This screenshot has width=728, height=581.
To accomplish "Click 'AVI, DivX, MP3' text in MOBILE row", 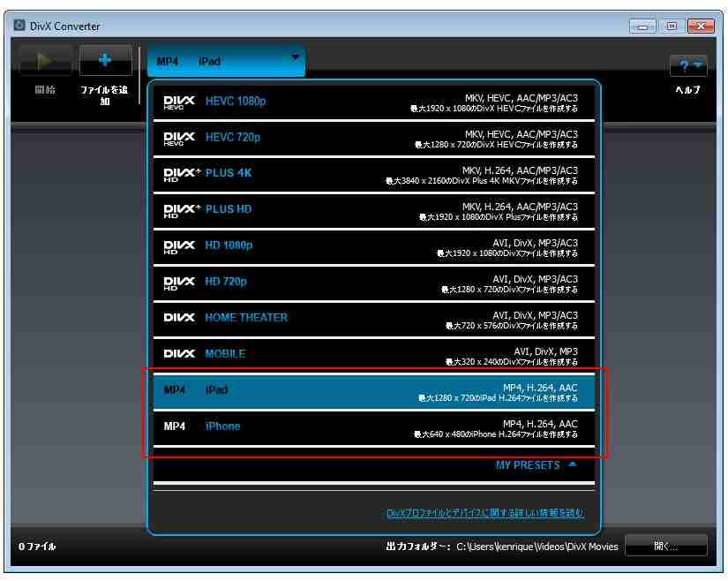I will [x=545, y=351].
